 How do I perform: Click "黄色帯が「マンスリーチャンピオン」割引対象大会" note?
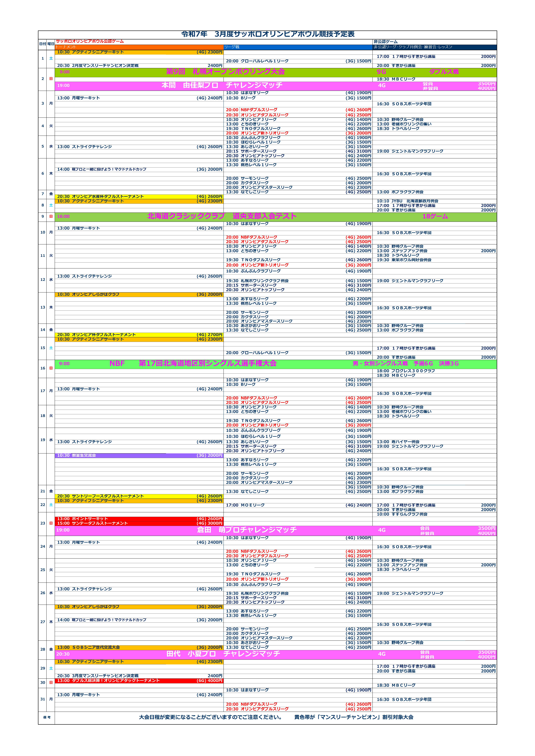click(354, 717)
